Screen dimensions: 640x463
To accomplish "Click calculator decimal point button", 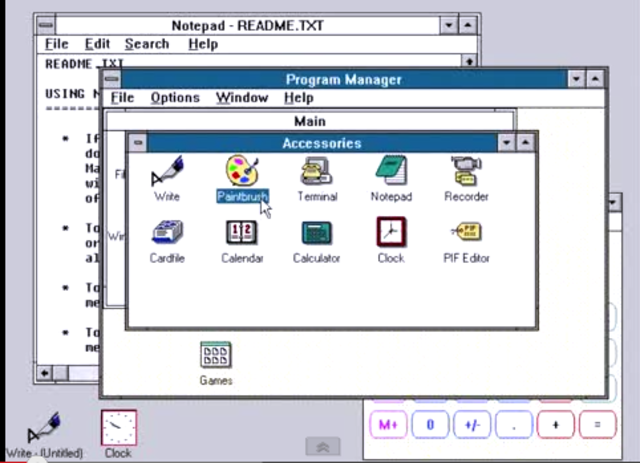I will click(x=513, y=425).
